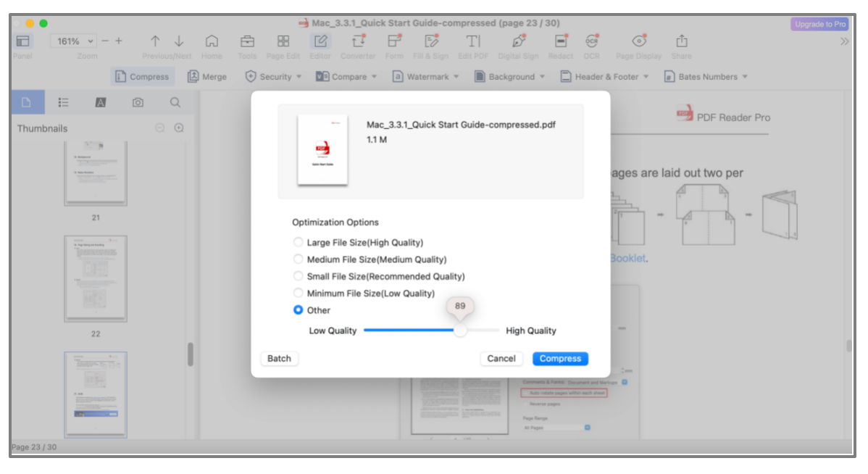Click the blue Compress button
Viewport: 868px width, 474px height.
pos(560,358)
